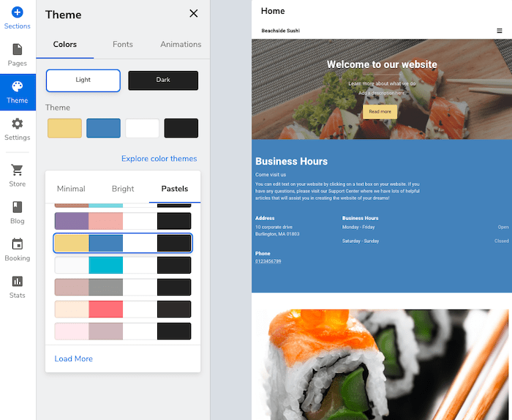Pick the white and cyan pastel palette
The width and height of the screenshot is (512, 420).
[123, 265]
